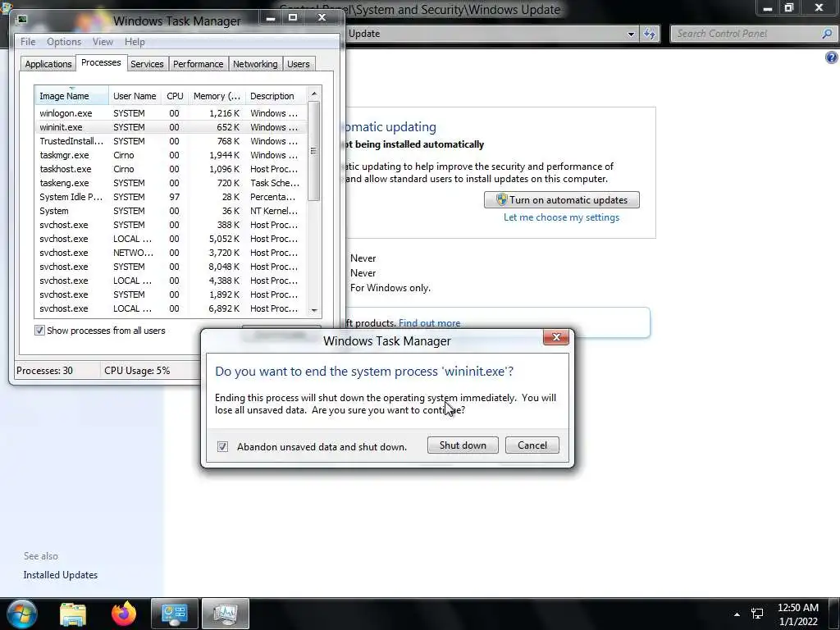The height and width of the screenshot is (630, 840).
Task: Select svchost.exe row owned by NETWO...
Action: coord(171,253)
